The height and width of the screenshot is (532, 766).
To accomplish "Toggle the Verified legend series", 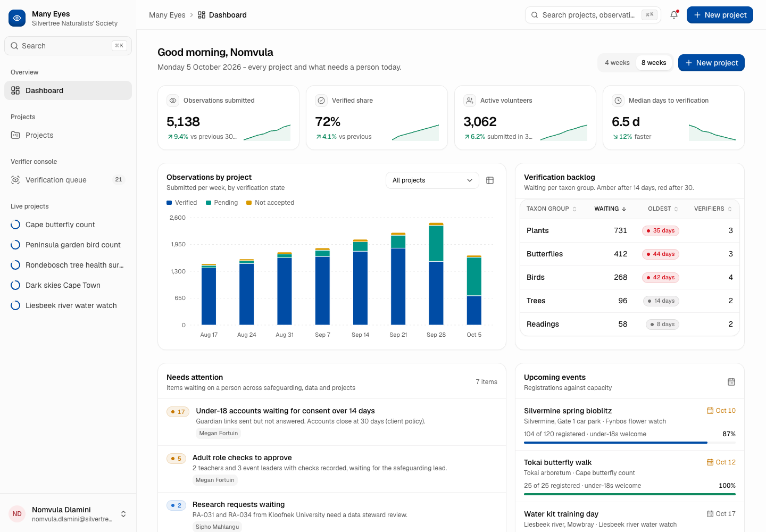I will (x=182, y=203).
